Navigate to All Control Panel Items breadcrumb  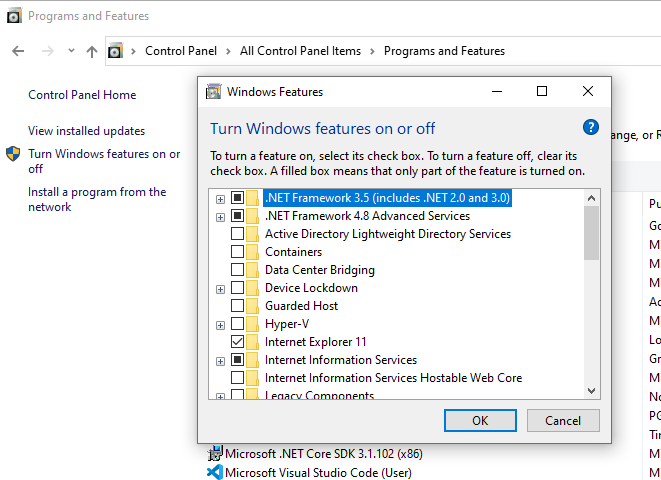pos(301,51)
